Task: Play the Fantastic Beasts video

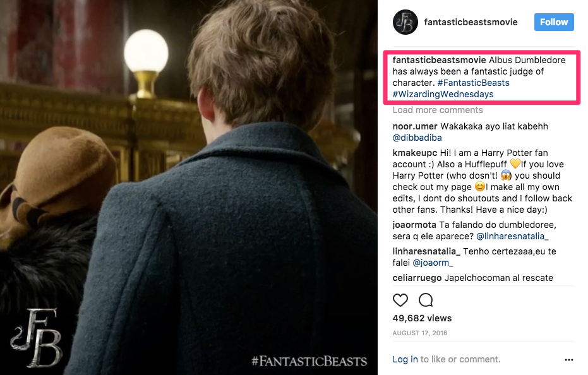Action: tap(189, 187)
